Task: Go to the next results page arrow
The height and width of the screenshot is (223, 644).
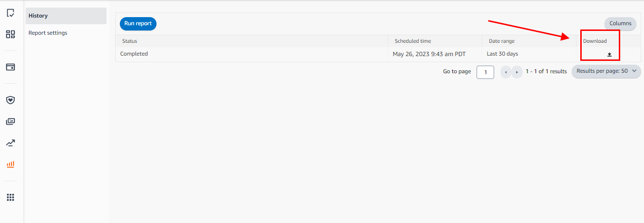Action: pyautogui.click(x=517, y=72)
